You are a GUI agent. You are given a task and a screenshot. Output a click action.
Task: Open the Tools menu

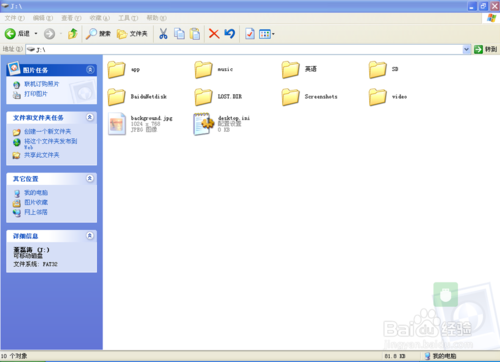click(128, 18)
